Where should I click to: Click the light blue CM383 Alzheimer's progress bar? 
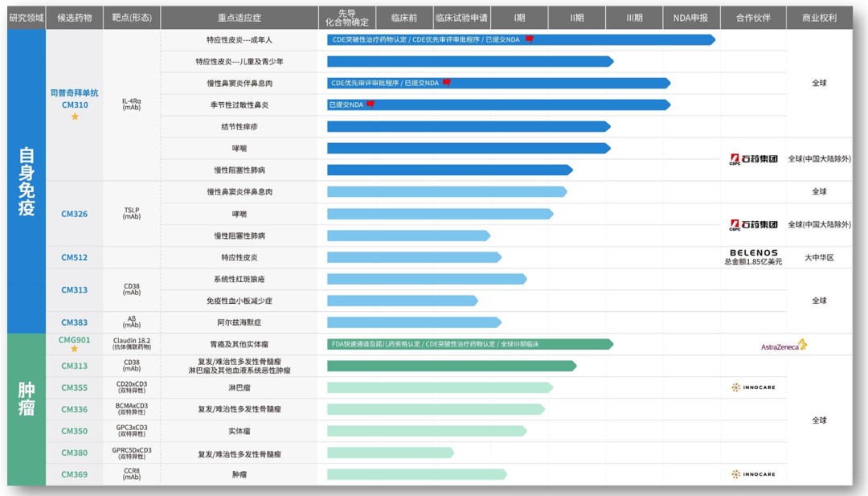(x=414, y=322)
